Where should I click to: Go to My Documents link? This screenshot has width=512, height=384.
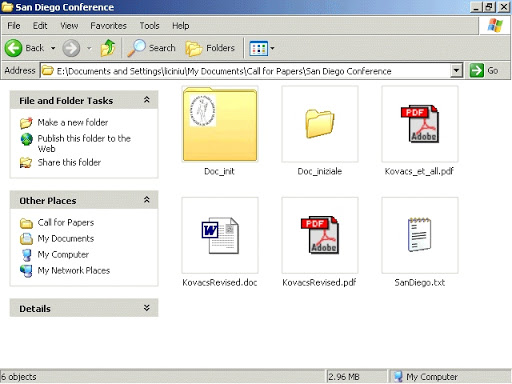(x=66, y=239)
